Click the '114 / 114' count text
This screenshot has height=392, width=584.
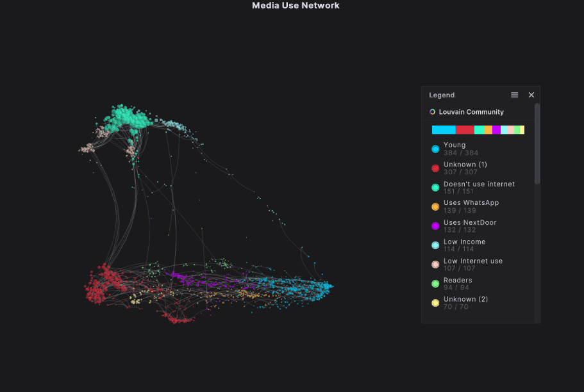[458, 249]
